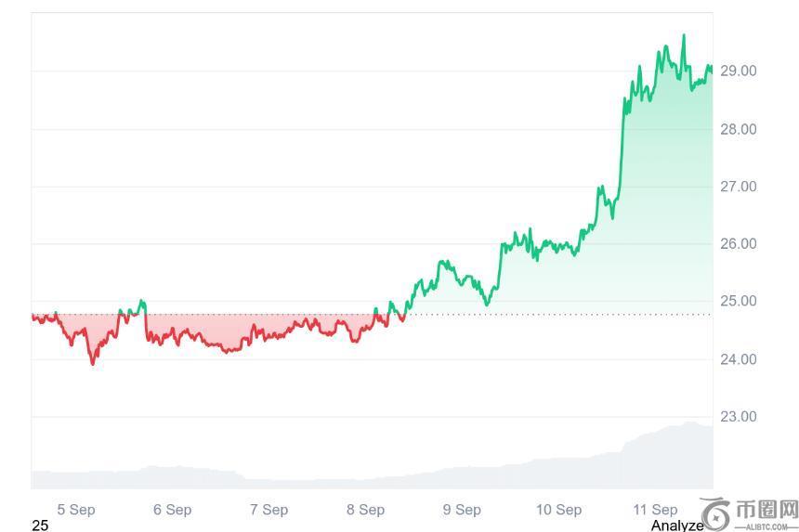799x532 pixels.
Task: Select the 6 Sep date label
Action: pyautogui.click(x=173, y=509)
